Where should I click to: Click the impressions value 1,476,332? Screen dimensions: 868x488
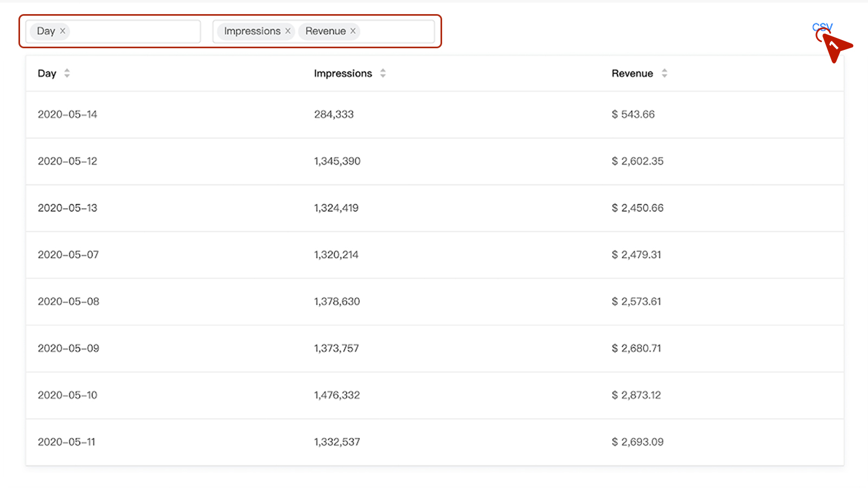[x=337, y=395]
